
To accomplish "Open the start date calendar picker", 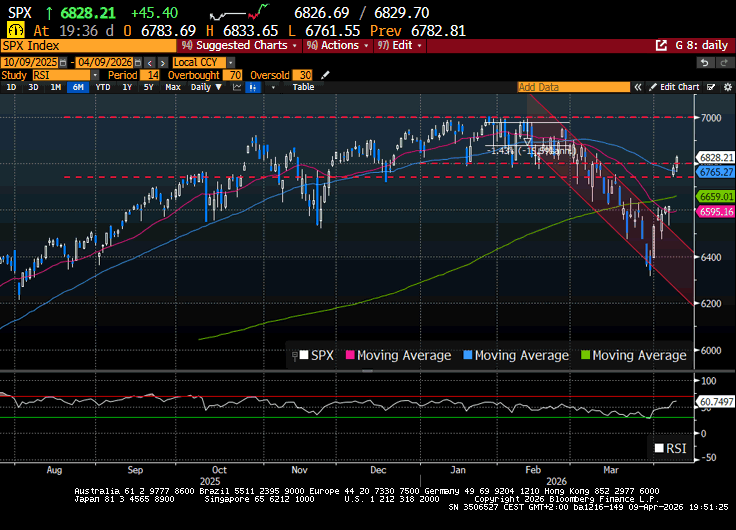I will [x=65, y=62].
